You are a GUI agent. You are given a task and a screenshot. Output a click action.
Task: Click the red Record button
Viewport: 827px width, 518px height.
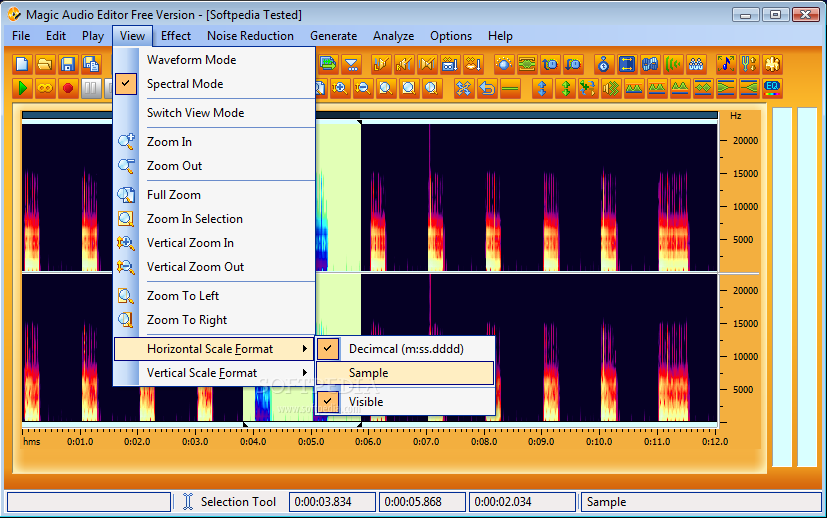click(68, 88)
